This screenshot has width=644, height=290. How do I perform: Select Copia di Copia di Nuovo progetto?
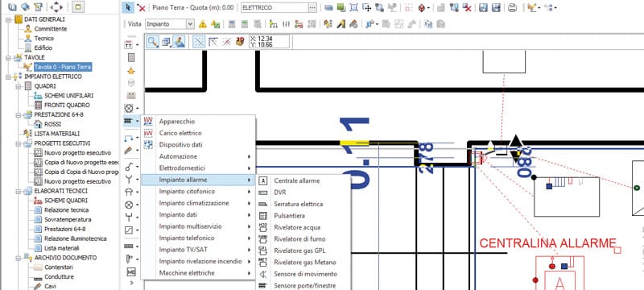tap(81, 172)
